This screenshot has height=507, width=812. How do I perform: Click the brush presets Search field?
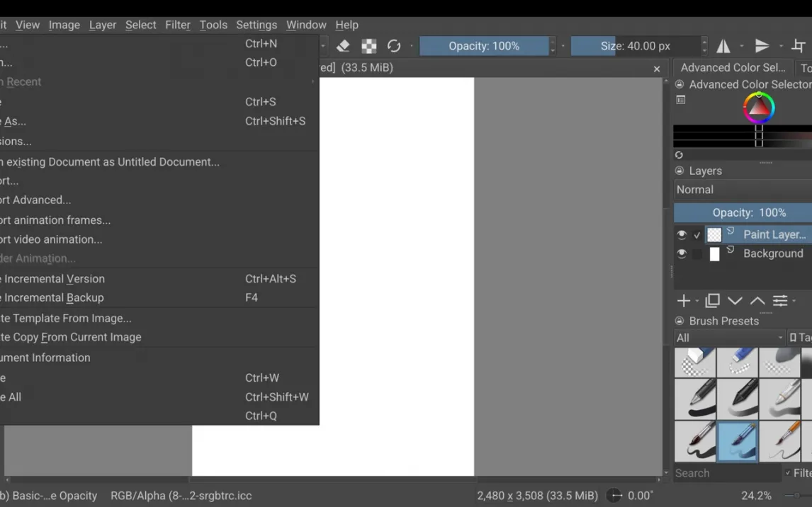point(727,473)
